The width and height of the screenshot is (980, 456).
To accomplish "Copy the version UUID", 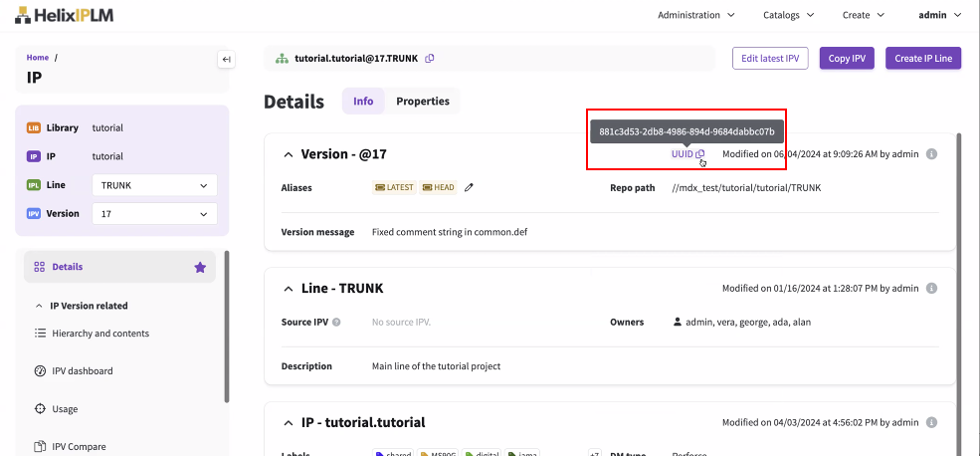I will [x=700, y=154].
